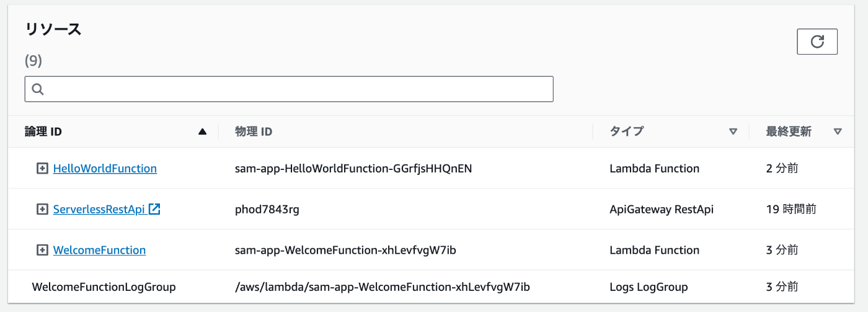Sort the タイプ column using its arrow
This screenshot has width=868, height=312.
point(733,131)
